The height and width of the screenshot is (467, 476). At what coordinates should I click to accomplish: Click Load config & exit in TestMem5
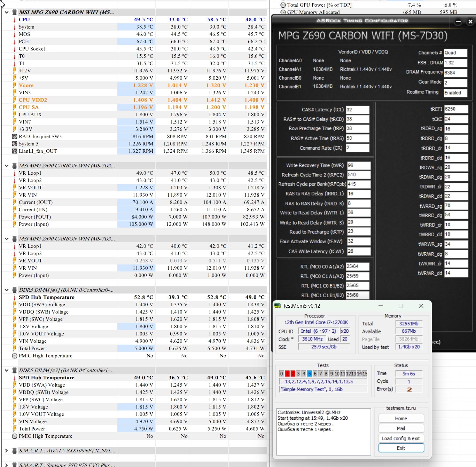pyautogui.click(x=401, y=438)
